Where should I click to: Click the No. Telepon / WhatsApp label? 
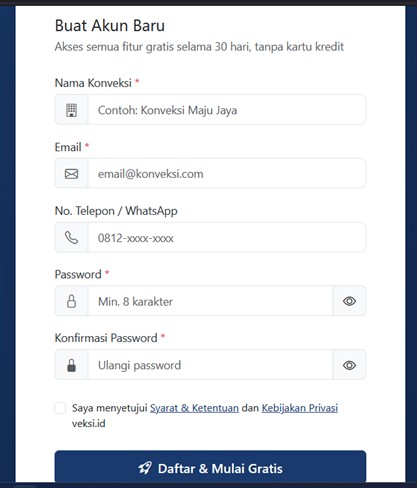pos(116,211)
